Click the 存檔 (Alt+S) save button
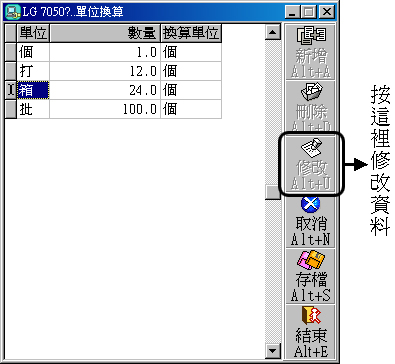Viewport: 395px width, 364px height. pos(310,276)
